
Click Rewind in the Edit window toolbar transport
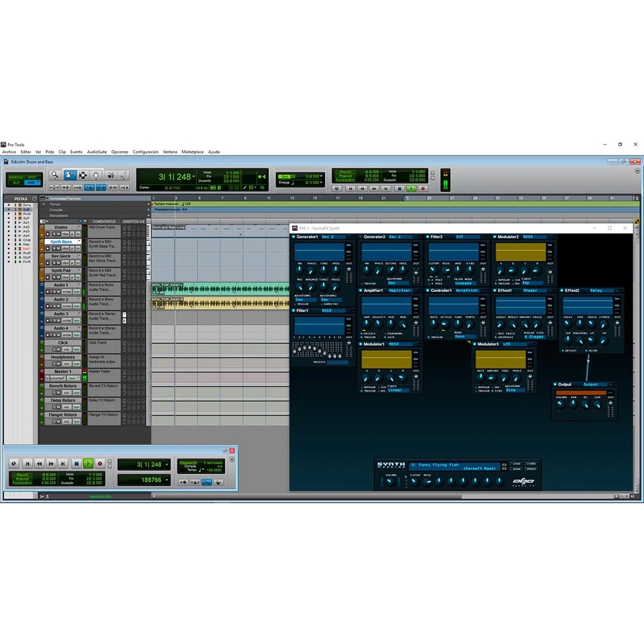tap(362, 189)
